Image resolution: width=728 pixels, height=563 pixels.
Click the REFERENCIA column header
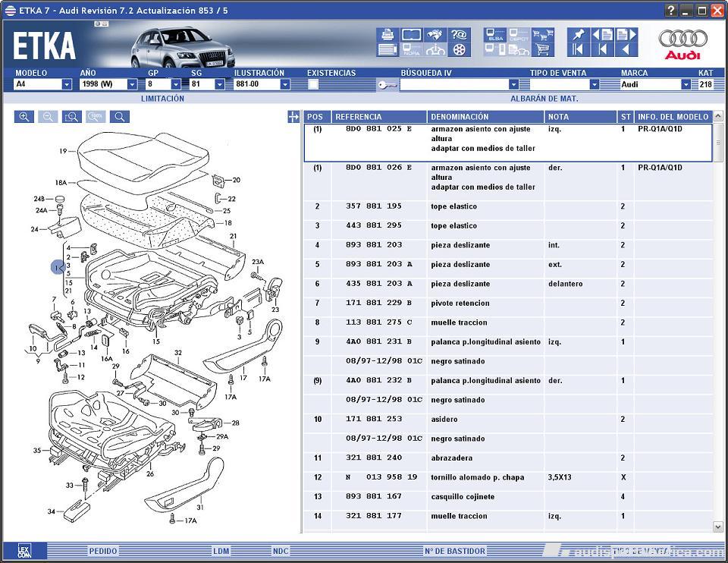[x=379, y=117]
